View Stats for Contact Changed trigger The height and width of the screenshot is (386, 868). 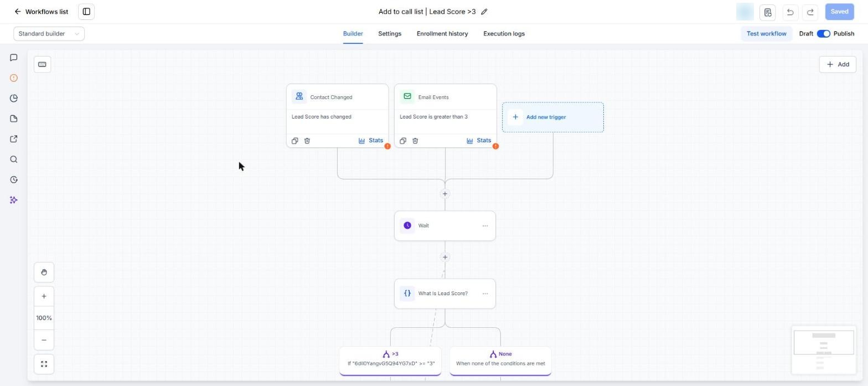[x=371, y=141]
